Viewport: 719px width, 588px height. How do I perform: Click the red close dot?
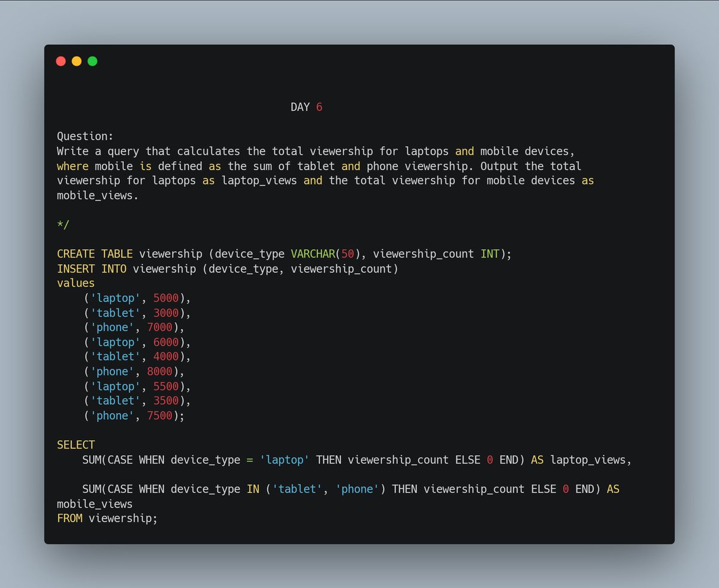pos(61,61)
